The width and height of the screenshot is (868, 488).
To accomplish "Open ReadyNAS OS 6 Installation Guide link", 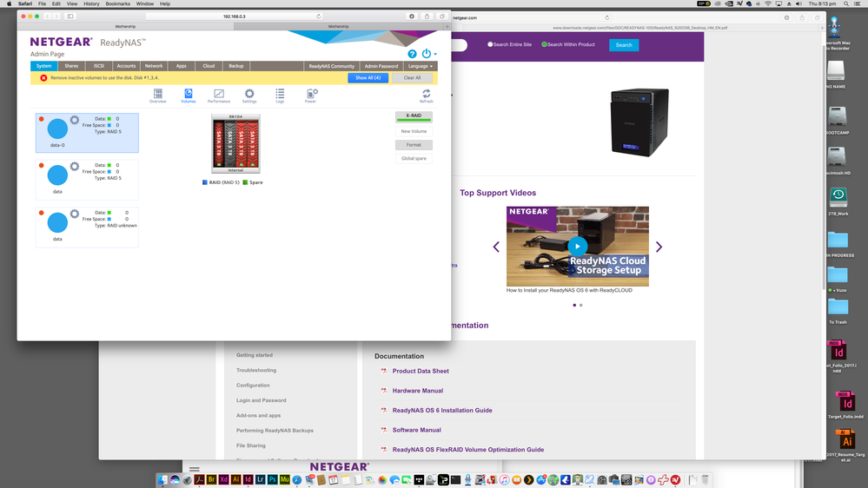I will (x=441, y=411).
